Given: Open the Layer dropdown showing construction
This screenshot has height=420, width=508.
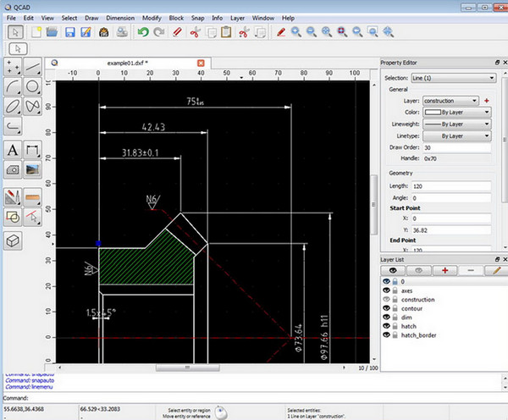Looking at the screenshot, I should click(450, 101).
